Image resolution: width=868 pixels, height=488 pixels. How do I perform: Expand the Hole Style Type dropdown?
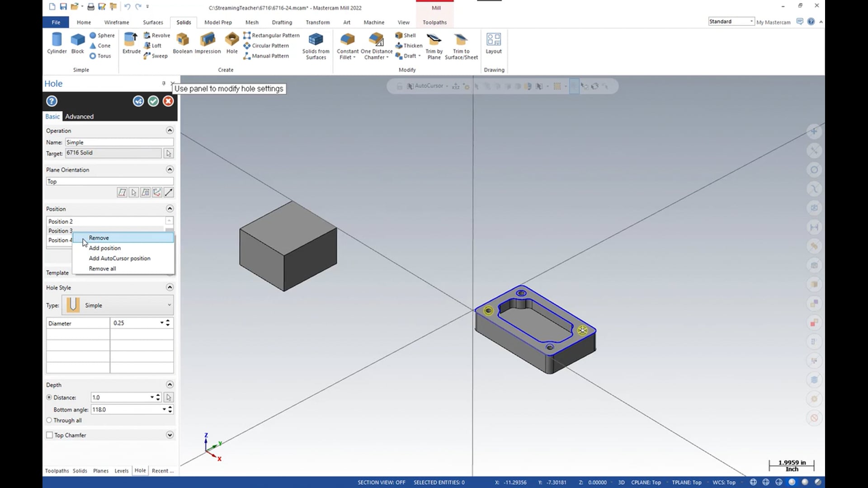(x=170, y=305)
